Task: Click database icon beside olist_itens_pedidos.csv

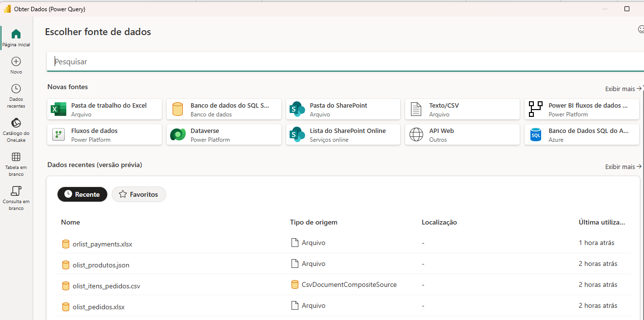Action: tap(66, 286)
